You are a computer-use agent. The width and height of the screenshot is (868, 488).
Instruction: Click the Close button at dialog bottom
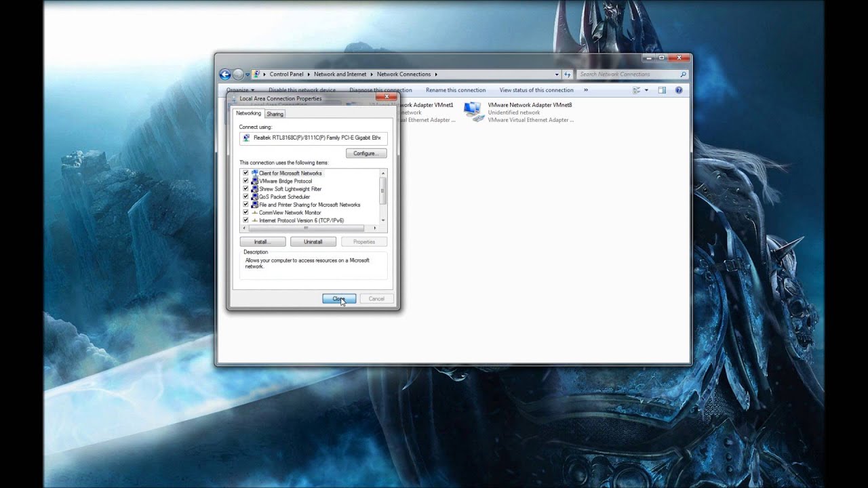[x=339, y=299]
